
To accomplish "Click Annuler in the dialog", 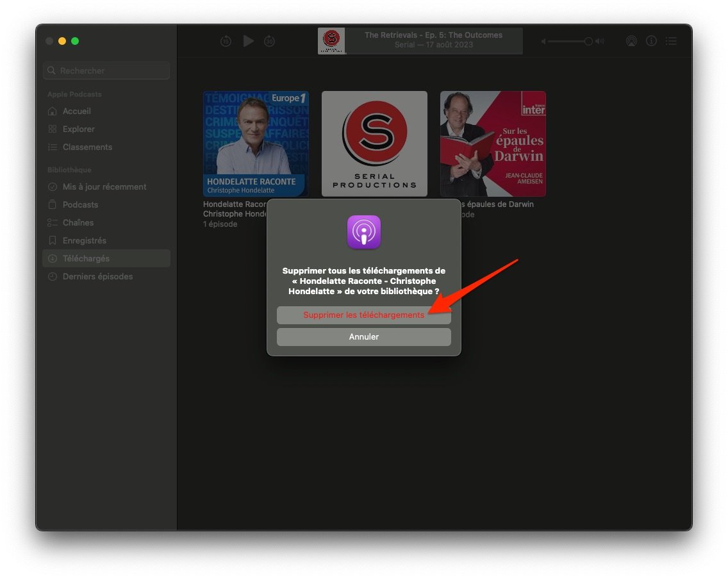I will coord(363,336).
